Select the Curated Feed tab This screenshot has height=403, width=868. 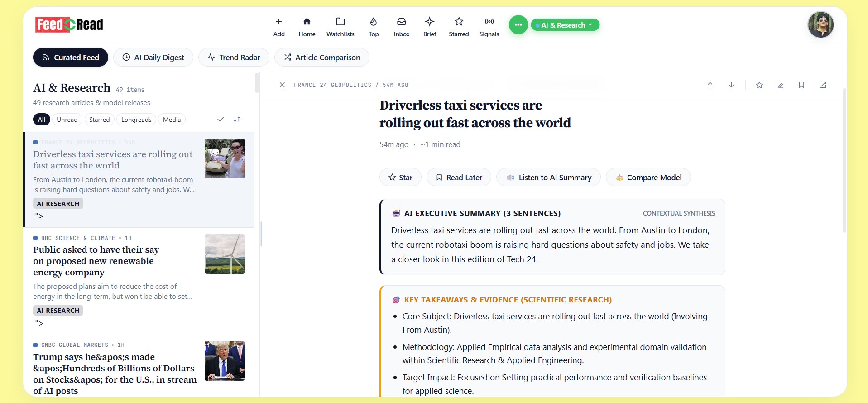(x=71, y=58)
